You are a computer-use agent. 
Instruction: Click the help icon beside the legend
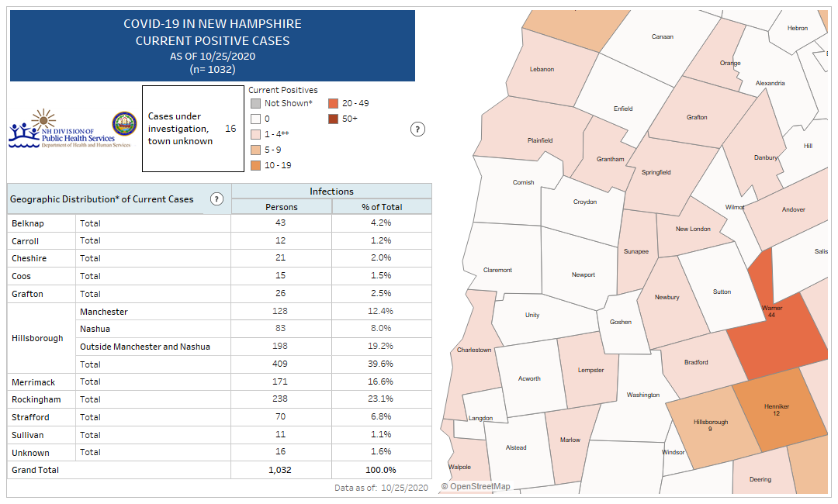point(417,129)
